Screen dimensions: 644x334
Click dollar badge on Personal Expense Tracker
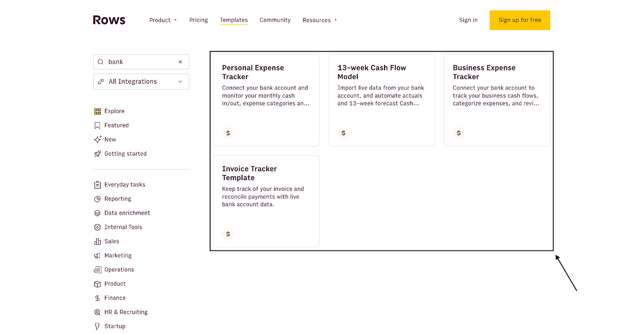pyautogui.click(x=228, y=133)
